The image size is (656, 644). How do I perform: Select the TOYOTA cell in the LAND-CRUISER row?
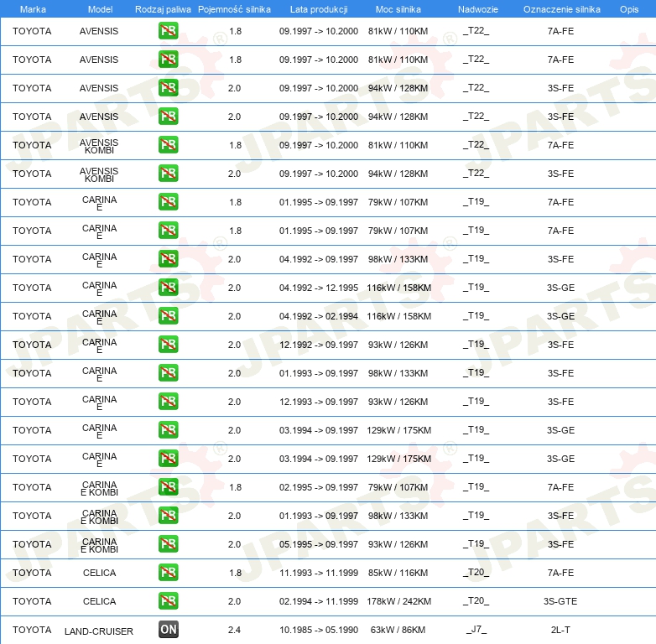[x=32, y=630]
